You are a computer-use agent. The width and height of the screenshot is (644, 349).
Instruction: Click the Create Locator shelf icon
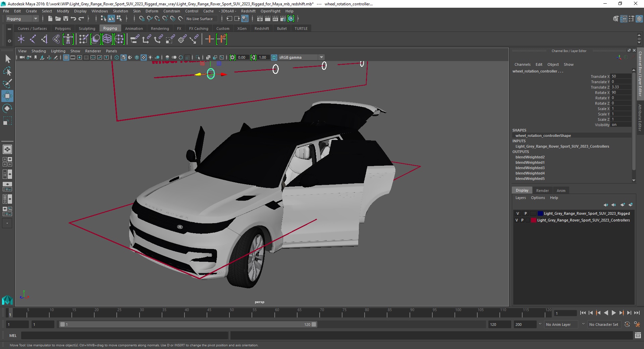point(21,39)
